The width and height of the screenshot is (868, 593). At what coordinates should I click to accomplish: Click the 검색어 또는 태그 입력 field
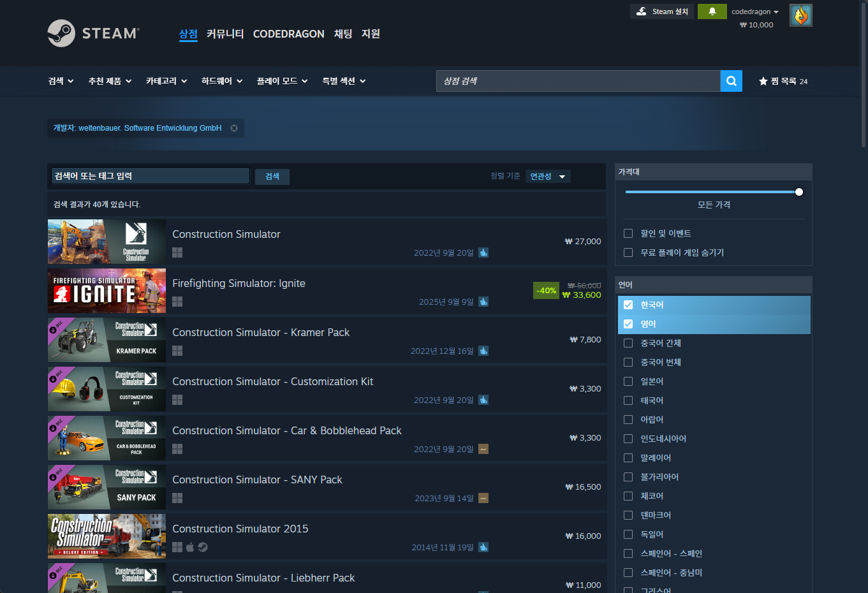(x=151, y=176)
